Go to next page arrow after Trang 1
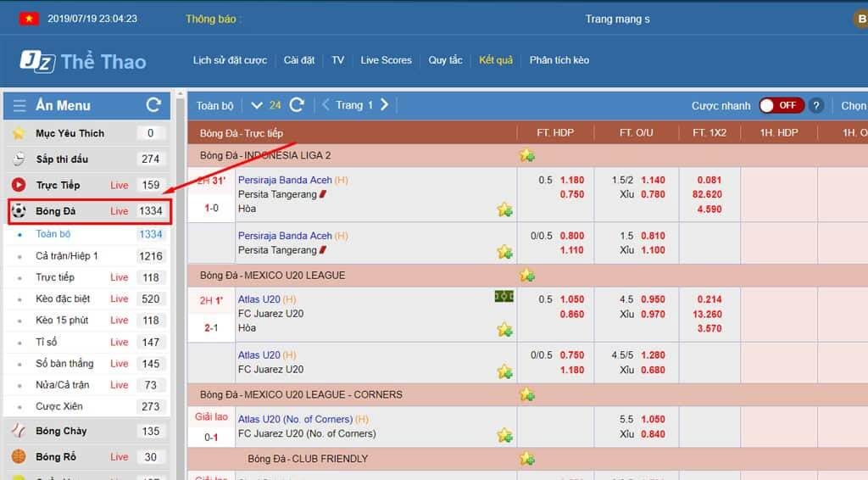Screen dimensions: 868x480 pyautogui.click(x=384, y=105)
